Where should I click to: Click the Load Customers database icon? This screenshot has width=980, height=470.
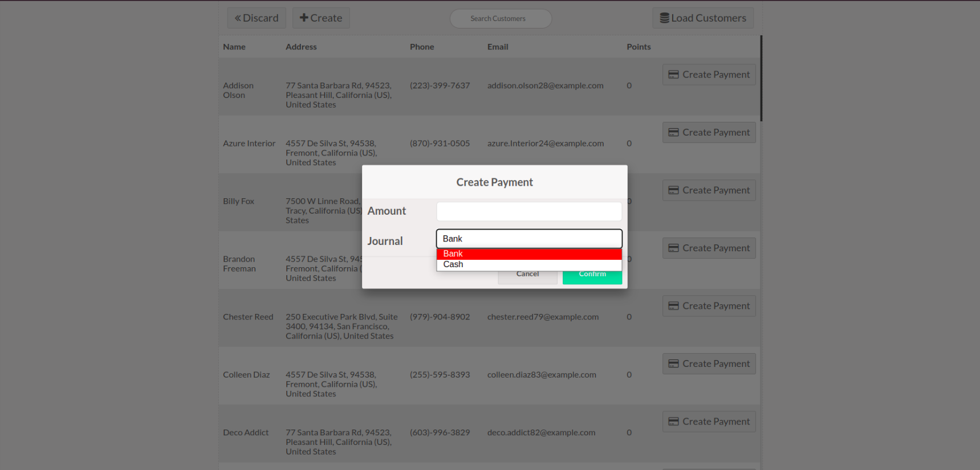665,18
